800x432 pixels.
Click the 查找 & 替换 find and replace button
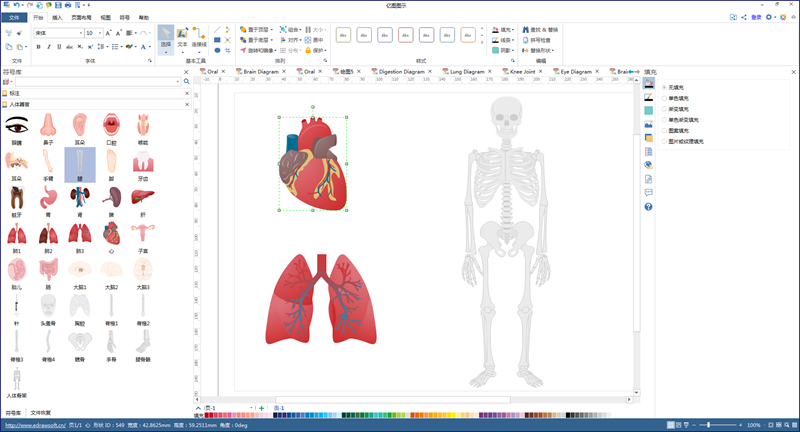(x=540, y=30)
